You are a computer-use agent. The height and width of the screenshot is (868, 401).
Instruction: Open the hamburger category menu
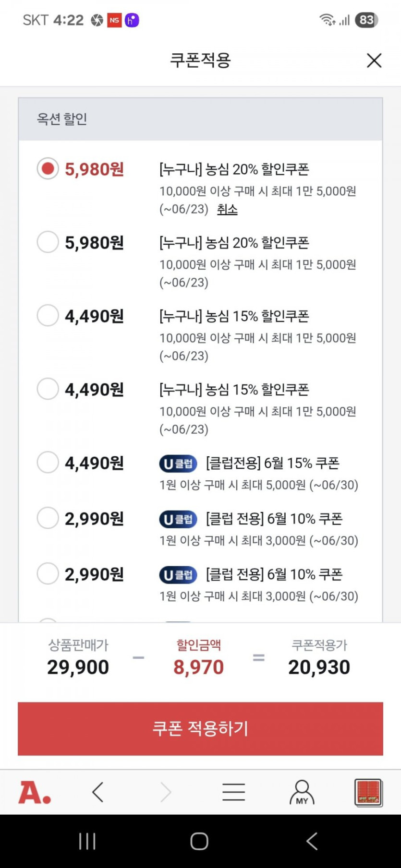234,792
